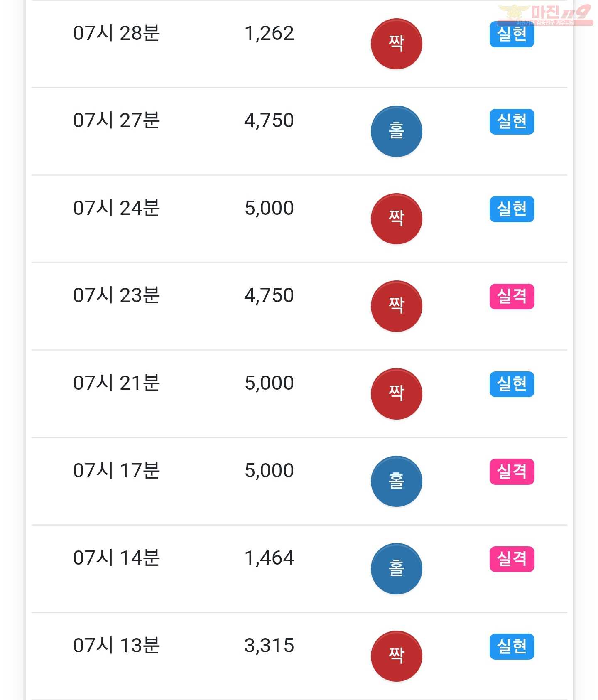Tap the pink 실격 badge for 07시 14분
Screen dimensions: 598x700
click(512, 559)
